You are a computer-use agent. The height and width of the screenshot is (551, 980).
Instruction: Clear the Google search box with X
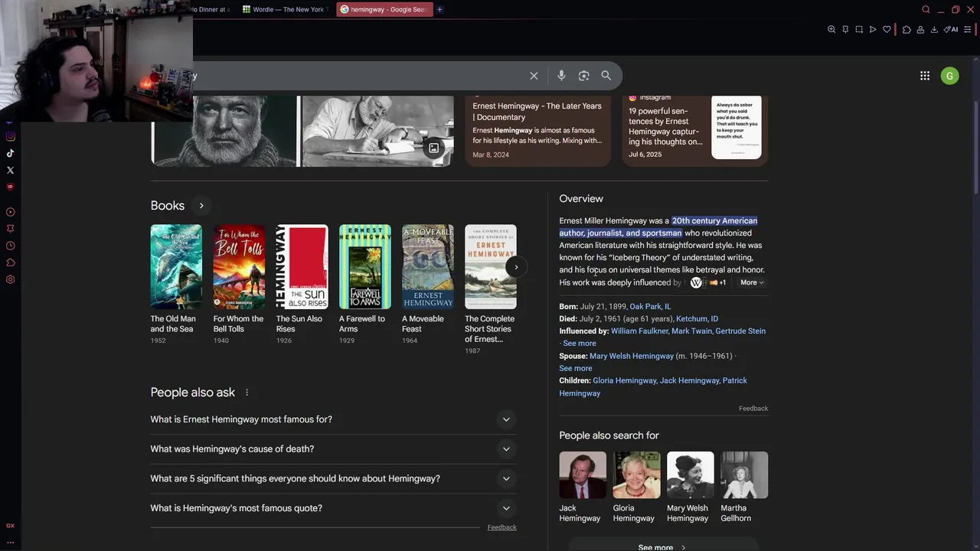534,76
